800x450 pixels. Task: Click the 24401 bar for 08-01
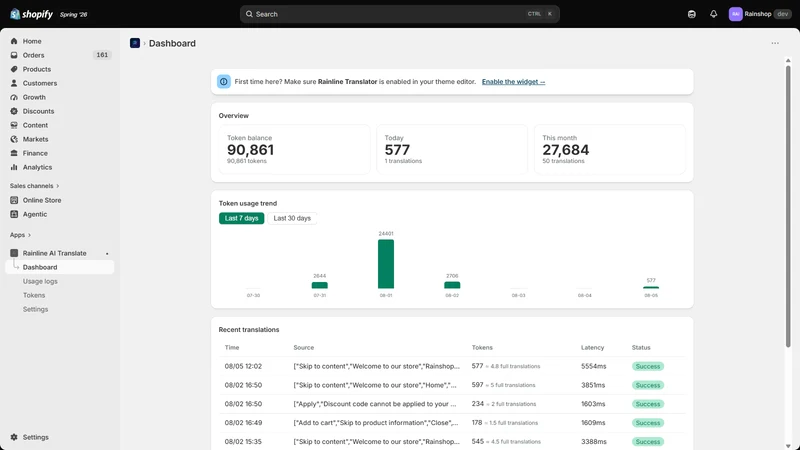(x=386, y=264)
